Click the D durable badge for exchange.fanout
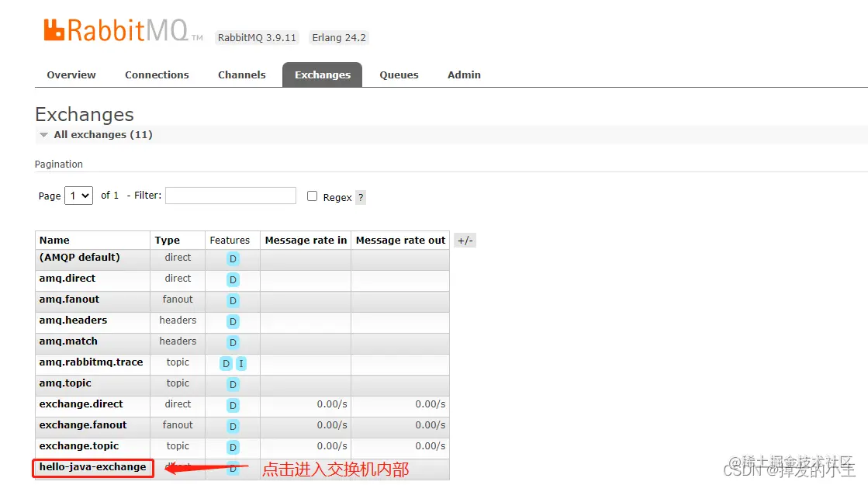 233,426
